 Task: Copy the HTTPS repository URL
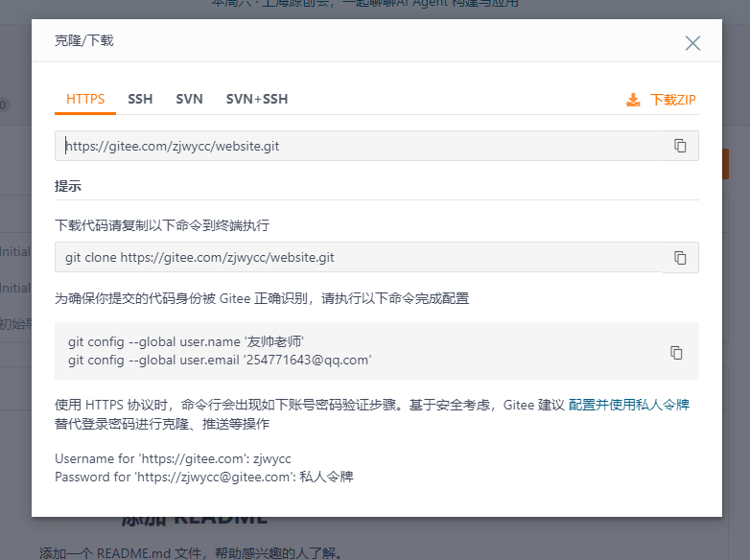click(x=680, y=146)
